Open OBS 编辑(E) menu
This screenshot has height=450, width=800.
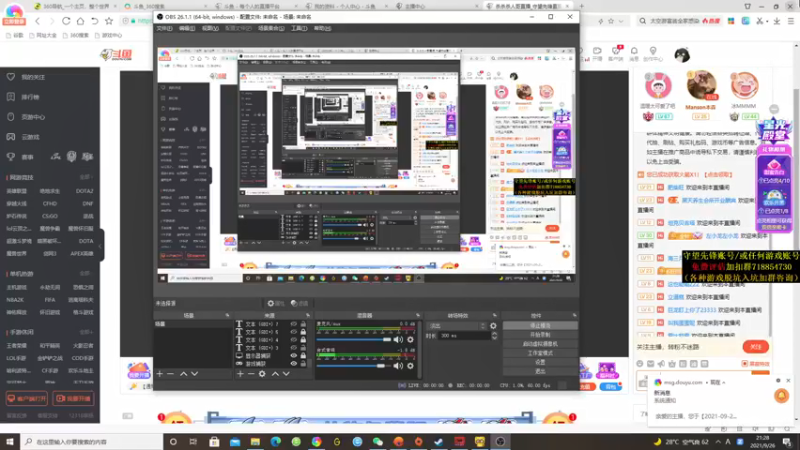187,29
